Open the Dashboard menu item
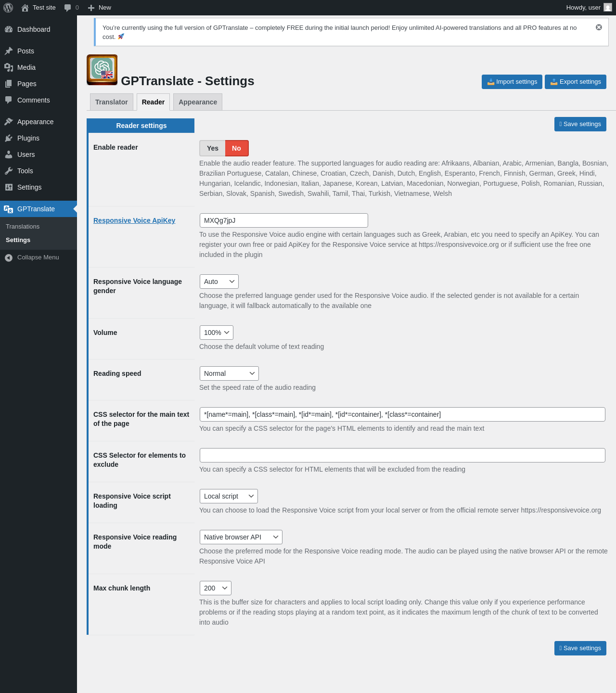 pyautogui.click(x=38, y=29)
